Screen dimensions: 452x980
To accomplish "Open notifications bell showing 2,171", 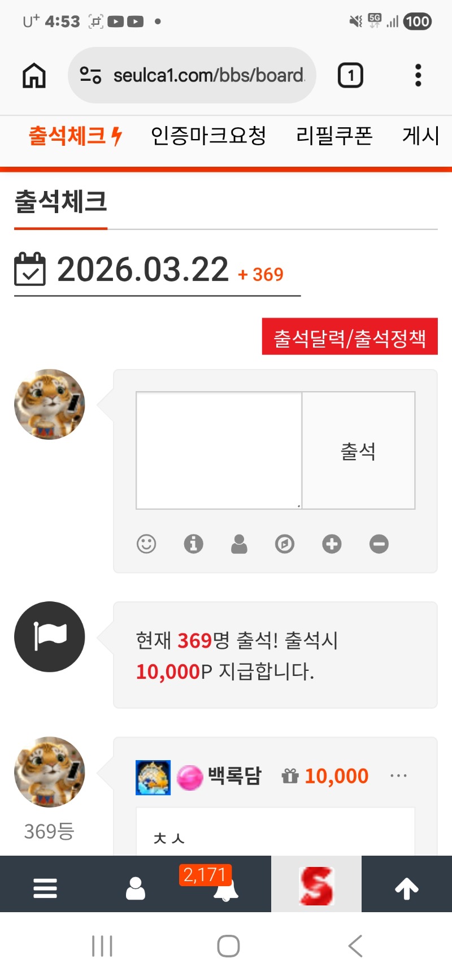I will pos(225,886).
